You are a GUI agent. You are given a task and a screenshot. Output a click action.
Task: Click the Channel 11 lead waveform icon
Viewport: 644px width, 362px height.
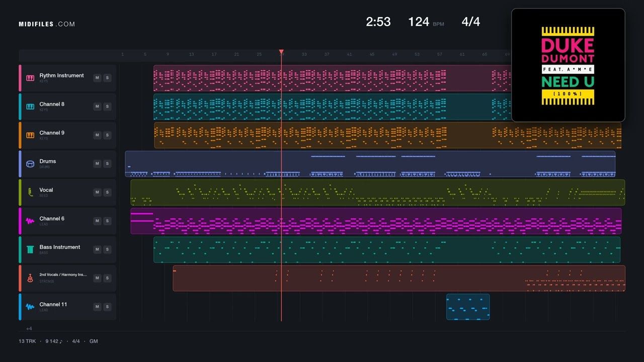[x=30, y=307]
